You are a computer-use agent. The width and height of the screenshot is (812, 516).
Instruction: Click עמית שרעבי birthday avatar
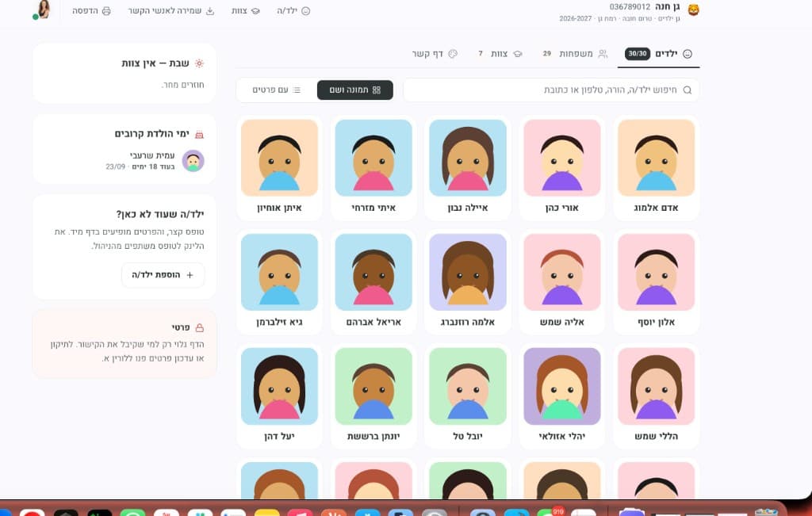(x=193, y=161)
